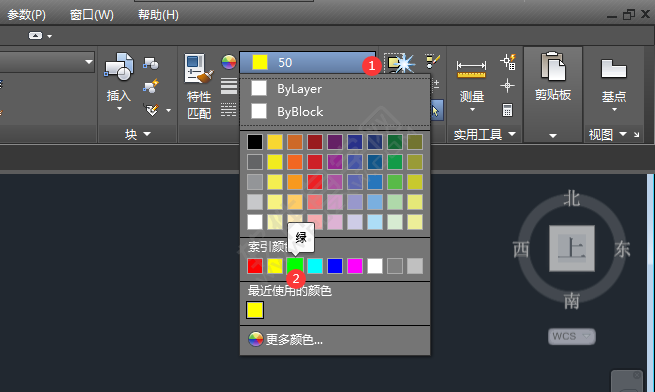
Task: Click the edit attributes checkmark icon
Action: coord(152,110)
